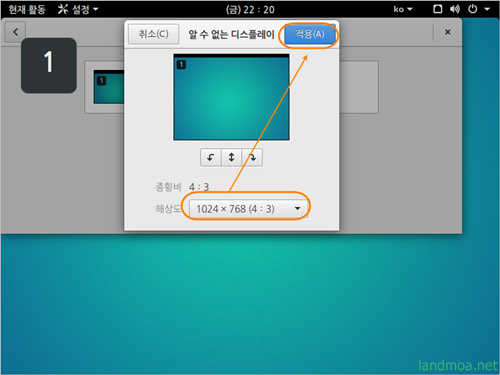Click the flip upside-down rotation icon
This screenshot has width=500, height=375.
click(231, 157)
